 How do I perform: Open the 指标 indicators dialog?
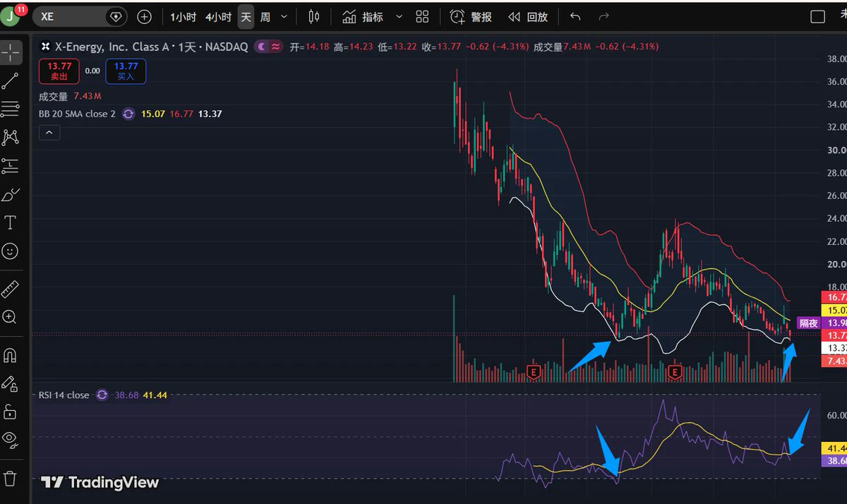point(364,16)
